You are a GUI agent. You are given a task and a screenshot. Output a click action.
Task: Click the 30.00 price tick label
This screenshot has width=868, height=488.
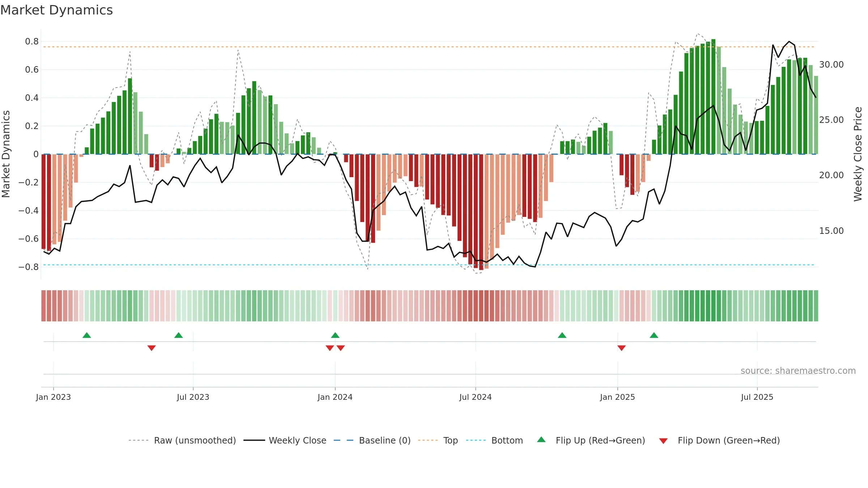coord(831,64)
